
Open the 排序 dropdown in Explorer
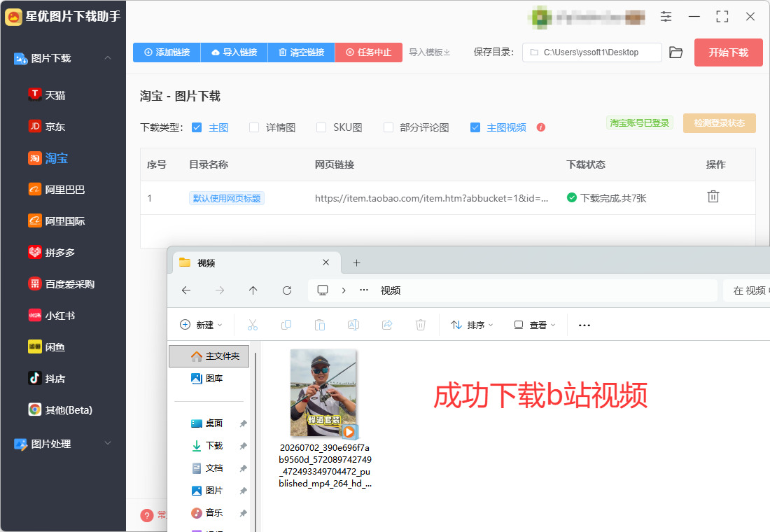pos(472,325)
